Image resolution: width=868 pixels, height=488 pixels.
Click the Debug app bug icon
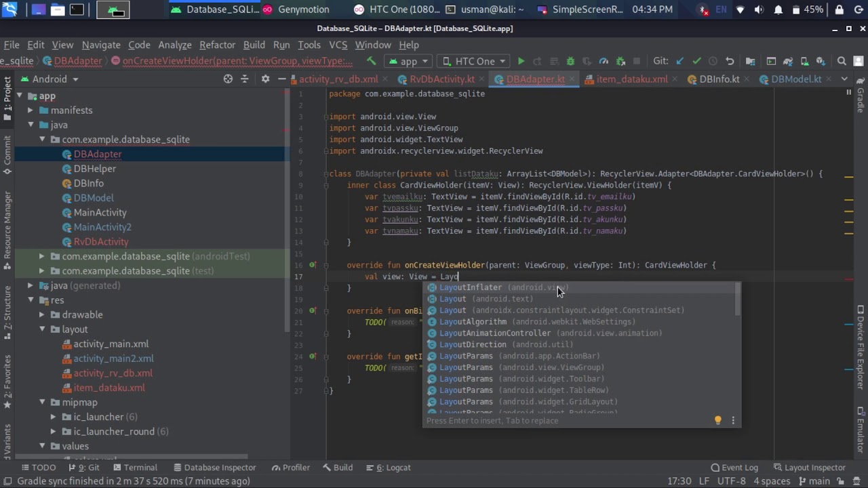tap(570, 61)
